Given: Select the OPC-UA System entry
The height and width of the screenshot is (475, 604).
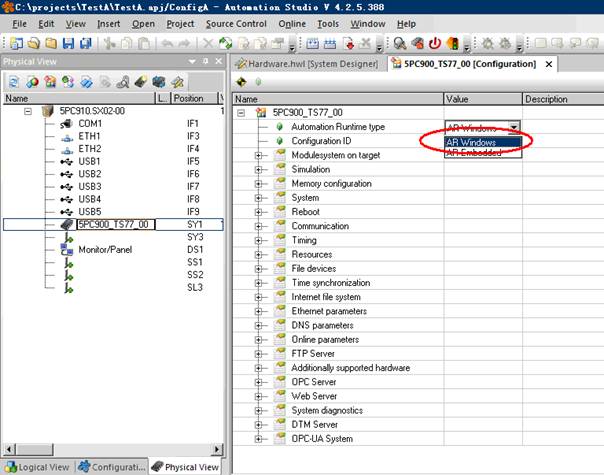Looking at the screenshot, I should coord(321,439).
